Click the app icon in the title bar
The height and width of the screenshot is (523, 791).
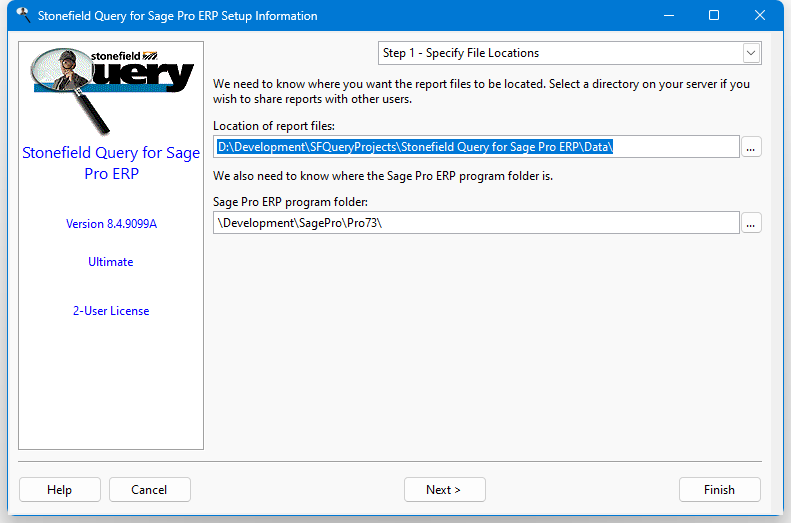point(23,15)
